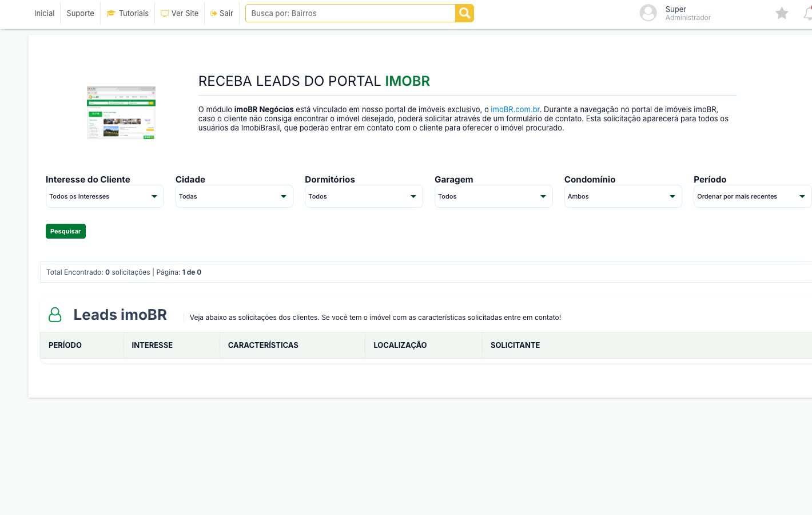The width and height of the screenshot is (812, 515).
Task: Open the Interesse do Cliente dropdown
Action: click(105, 196)
